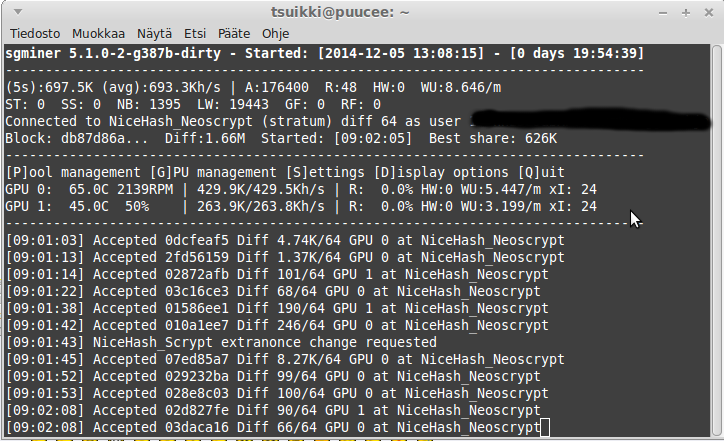Open the Ohje help menu
724x441 pixels.
[276, 34]
